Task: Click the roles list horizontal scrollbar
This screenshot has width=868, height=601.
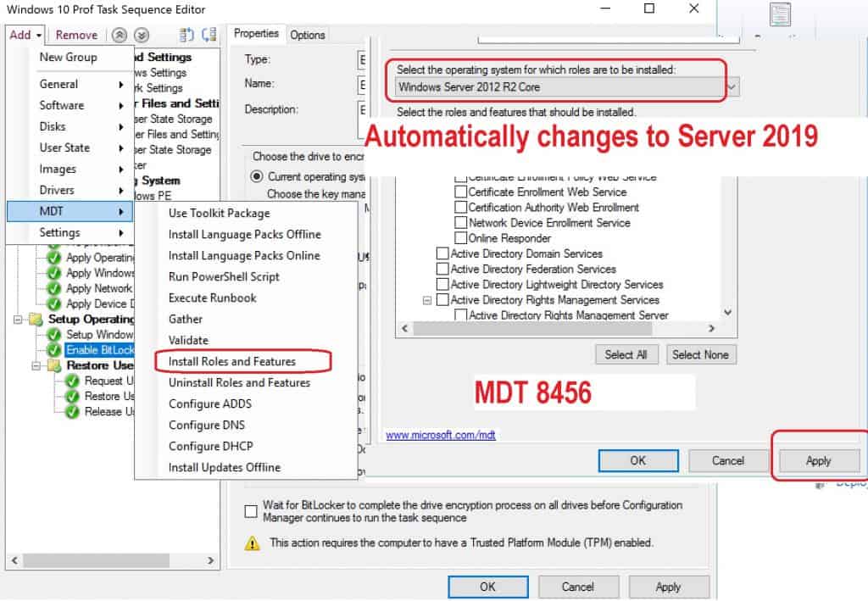Action: pos(532,329)
